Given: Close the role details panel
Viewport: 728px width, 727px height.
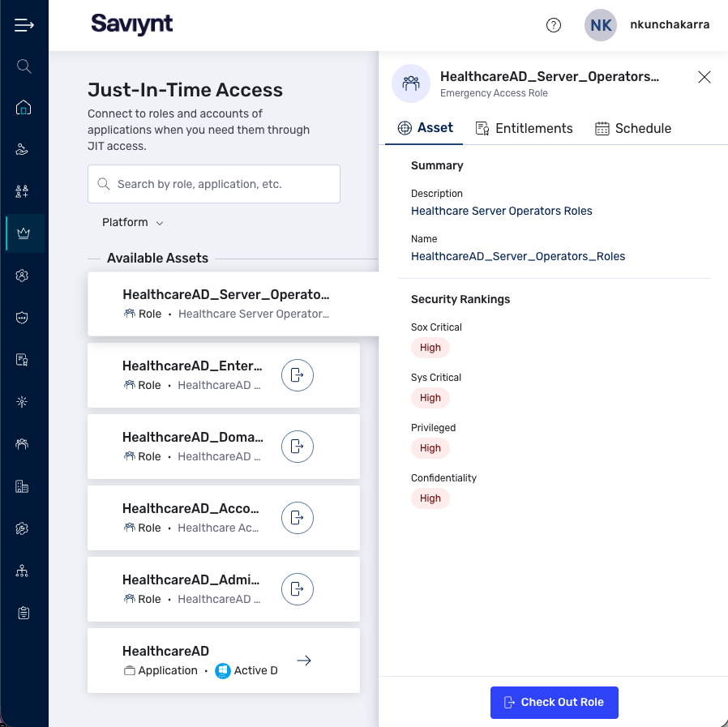Looking at the screenshot, I should point(704,77).
